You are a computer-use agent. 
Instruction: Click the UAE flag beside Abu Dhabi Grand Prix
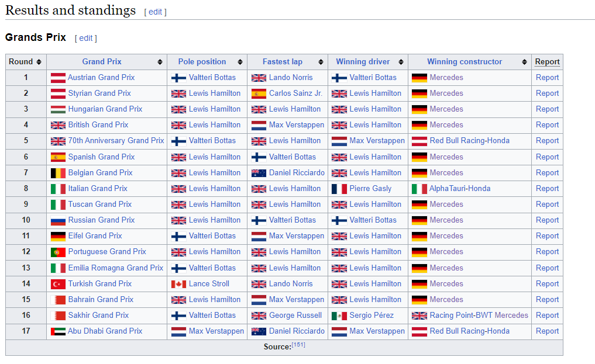58,332
